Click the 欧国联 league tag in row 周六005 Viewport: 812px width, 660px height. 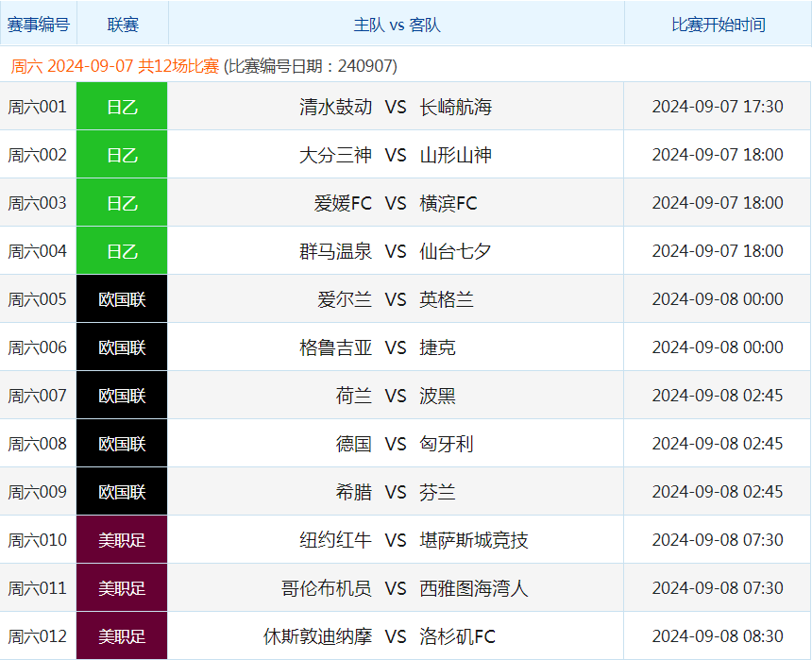[x=122, y=299]
